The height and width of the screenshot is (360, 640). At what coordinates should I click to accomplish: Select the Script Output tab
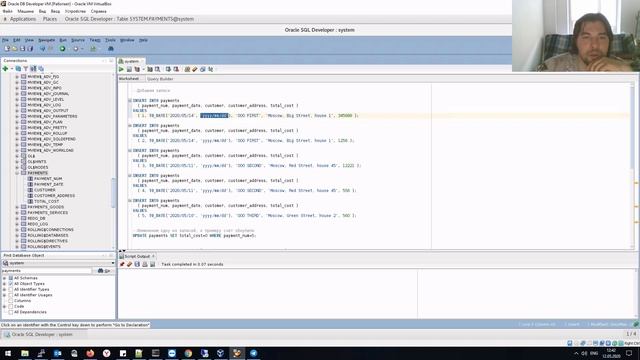(137, 256)
